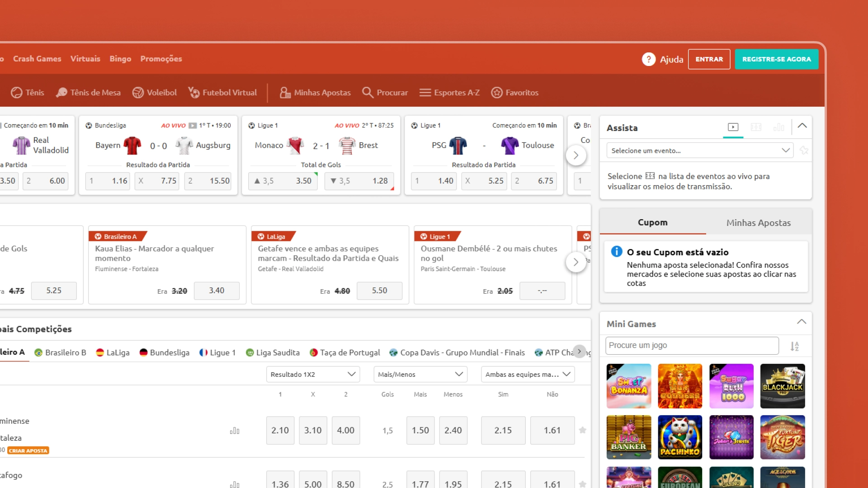Click the Procure um jogo search field
Image resolution: width=868 pixels, height=488 pixels.
pyautogui.click(x=692, y=346)
